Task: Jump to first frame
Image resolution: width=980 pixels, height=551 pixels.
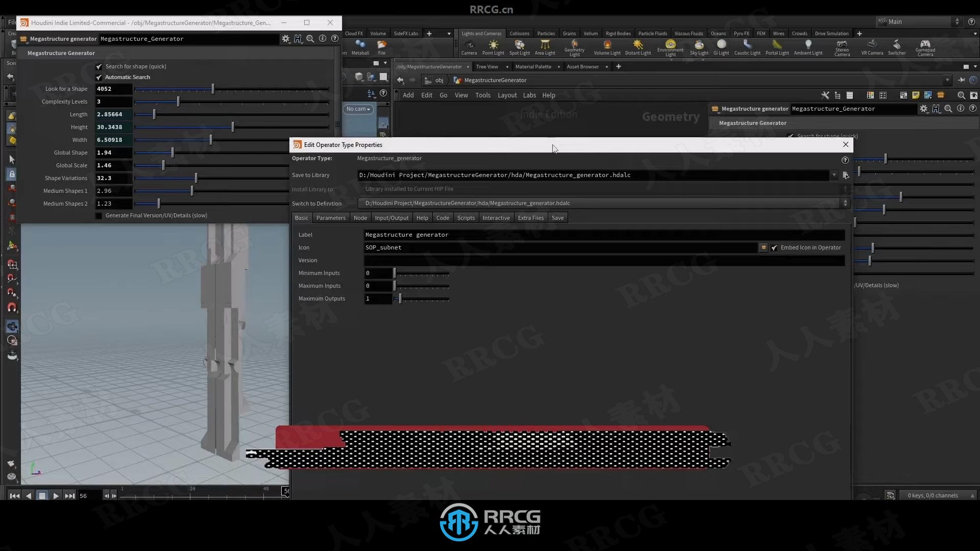Action: (15, 495)
